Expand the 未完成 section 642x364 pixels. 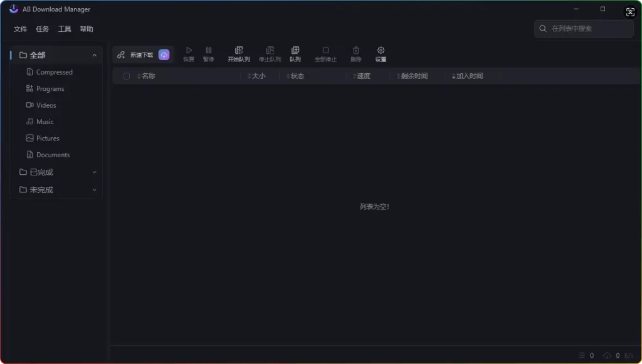click(x=95, y=189)
